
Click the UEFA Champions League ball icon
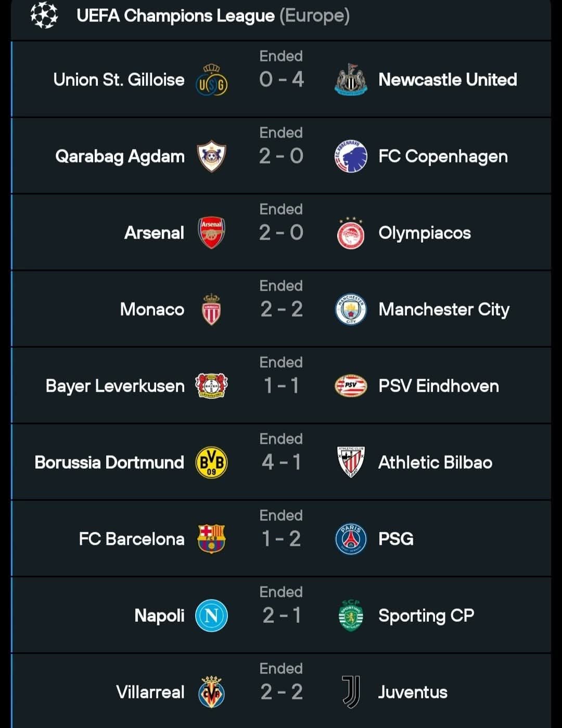point(44,15)
